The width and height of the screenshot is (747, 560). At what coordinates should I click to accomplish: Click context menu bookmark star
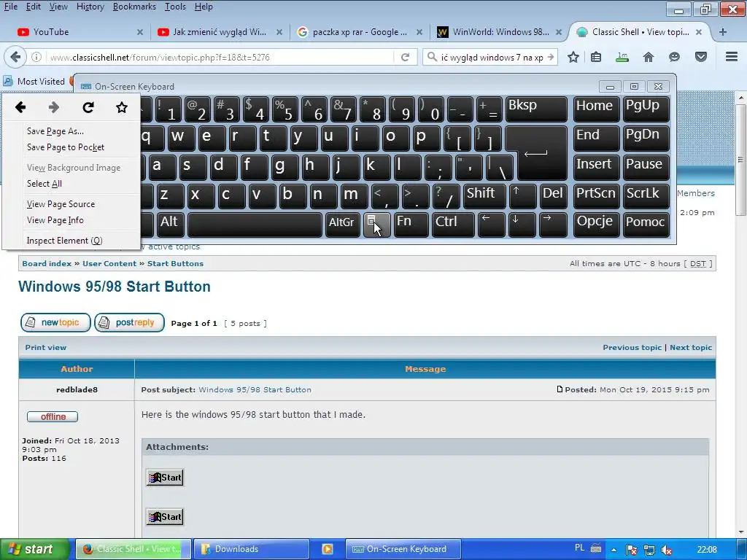click(122, 107)
